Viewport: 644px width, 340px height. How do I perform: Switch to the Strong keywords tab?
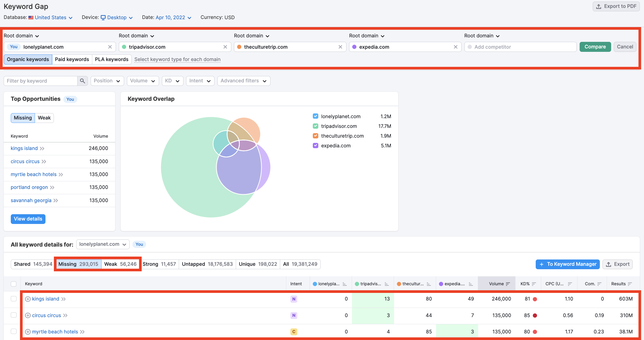tap(159, 264)
